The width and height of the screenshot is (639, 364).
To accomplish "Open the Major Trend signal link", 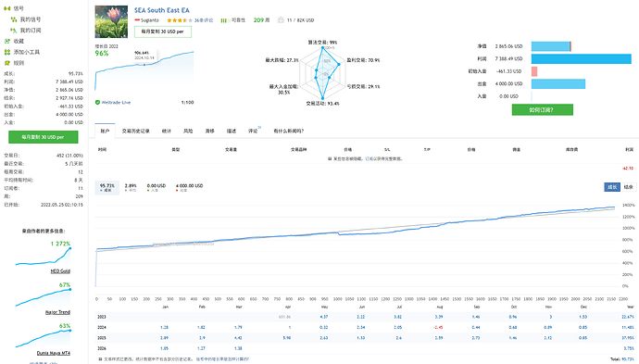I will [x=57, y=312].
